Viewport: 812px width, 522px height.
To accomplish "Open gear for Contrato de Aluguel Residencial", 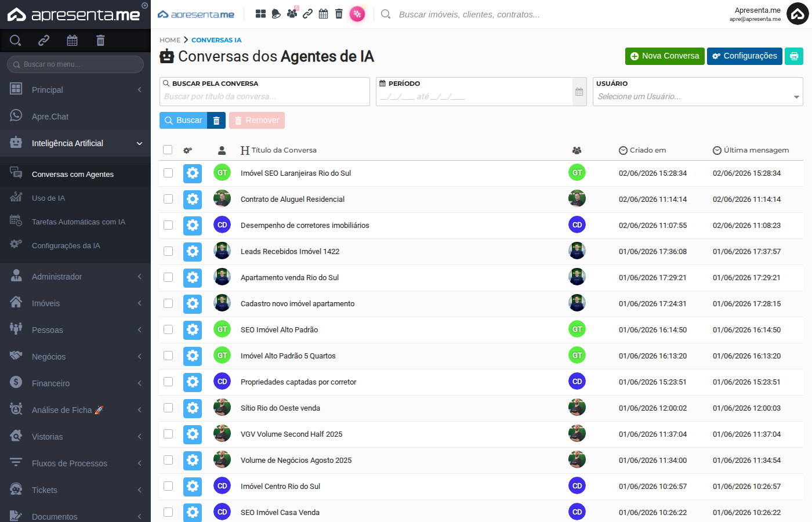I will pyautogui.click(x=193, y=200).
